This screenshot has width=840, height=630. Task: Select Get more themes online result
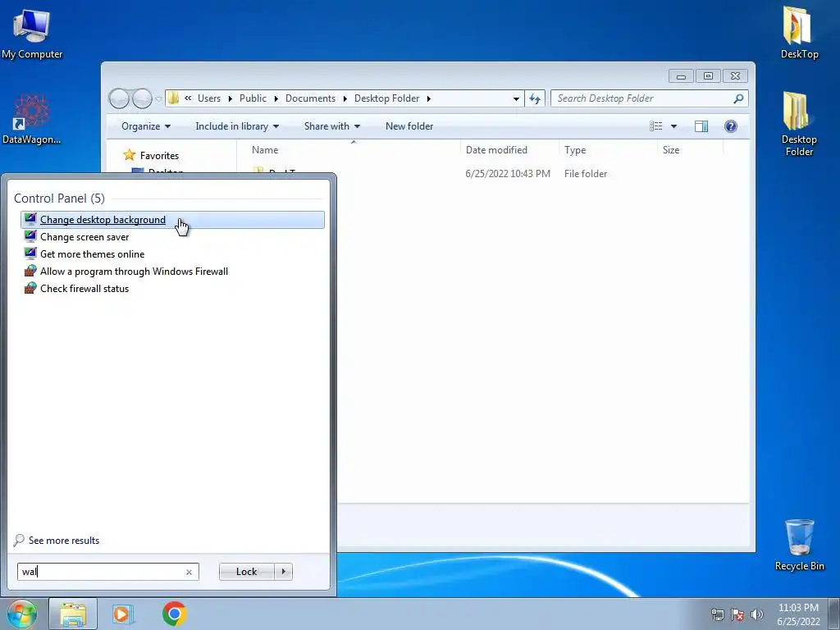[172, 254]
